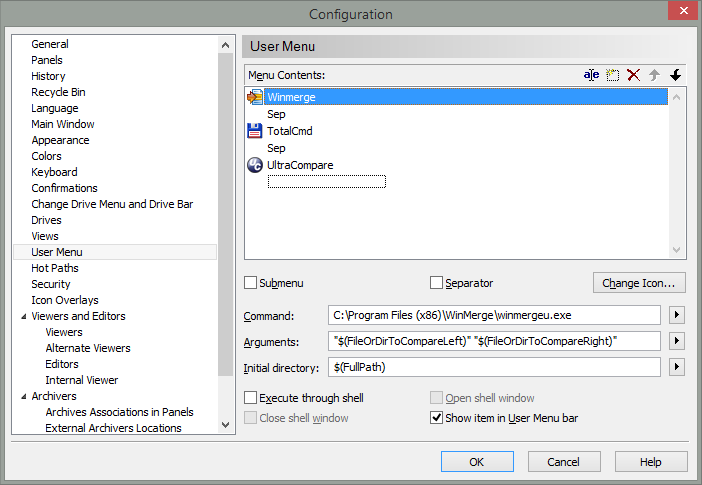This screenshot has height=485, width=702.
Task: Click the Cancel button
Action: point(564,462)
